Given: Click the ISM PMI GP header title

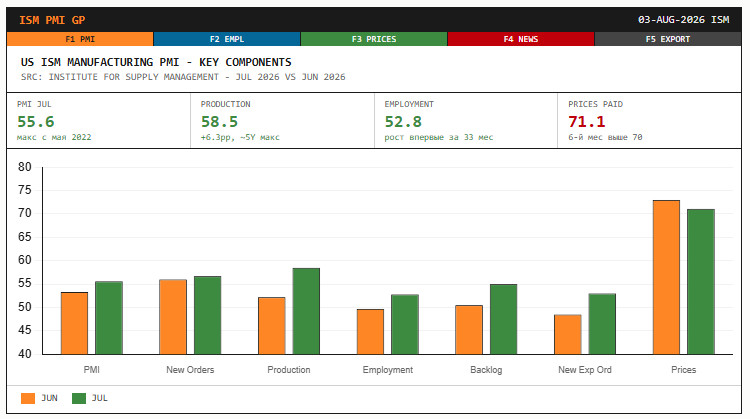Looking at the screenshot, I should click(52, 20).
